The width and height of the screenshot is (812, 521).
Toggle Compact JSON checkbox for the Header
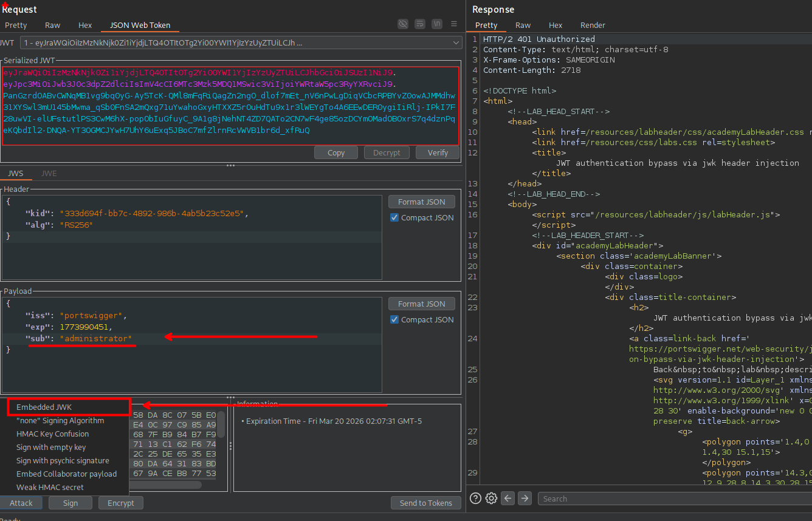pos(394,218)
